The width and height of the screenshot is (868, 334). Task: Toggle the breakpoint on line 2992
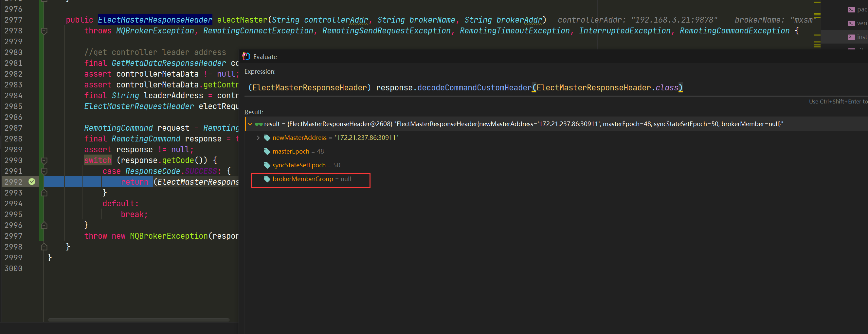[x=32, y=182]
